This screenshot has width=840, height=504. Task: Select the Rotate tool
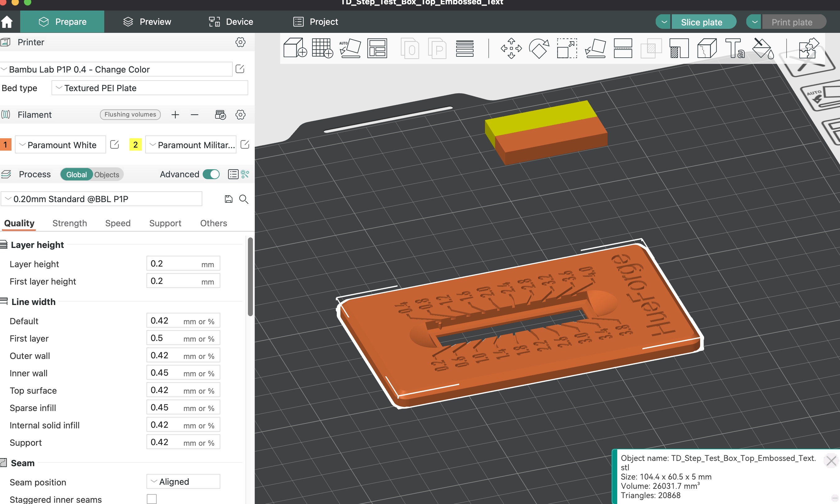539,49
